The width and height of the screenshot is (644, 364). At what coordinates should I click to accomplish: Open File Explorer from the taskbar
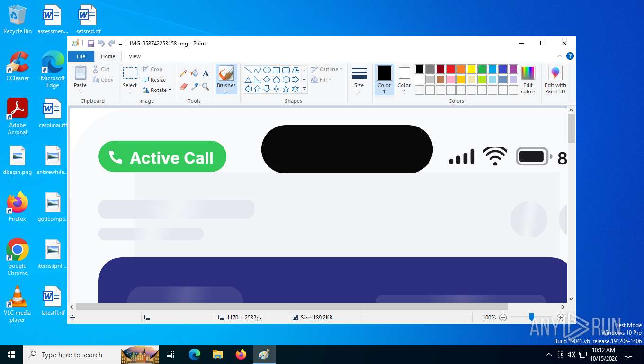217,355
